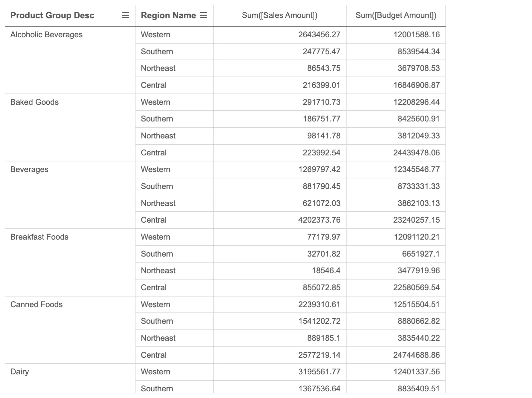Click the Northeast cell under Breakfast Foods
Screen dimensions: 532x398
[x=158, y=271]
